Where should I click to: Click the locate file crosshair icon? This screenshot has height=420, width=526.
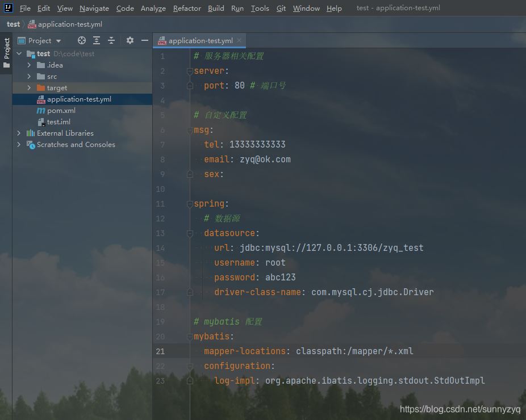(82, 40)
